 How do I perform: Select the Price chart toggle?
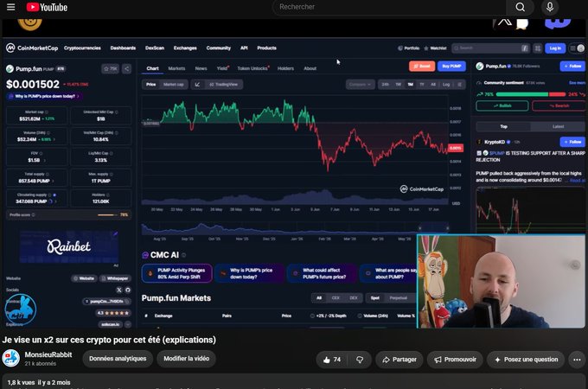[150, 85]
